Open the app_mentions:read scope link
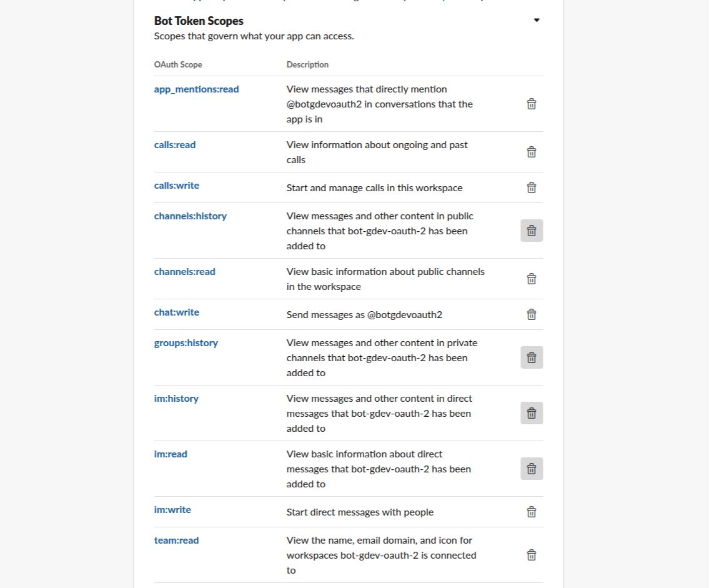The height and width of the screenshot is (588, 709). click(x=196, y=89)
